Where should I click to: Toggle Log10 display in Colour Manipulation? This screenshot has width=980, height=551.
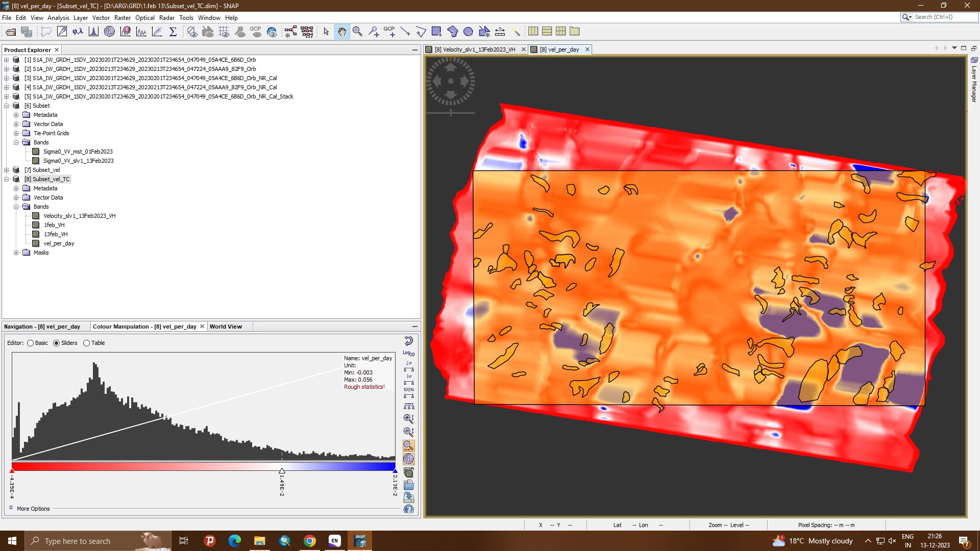point(407,353)
